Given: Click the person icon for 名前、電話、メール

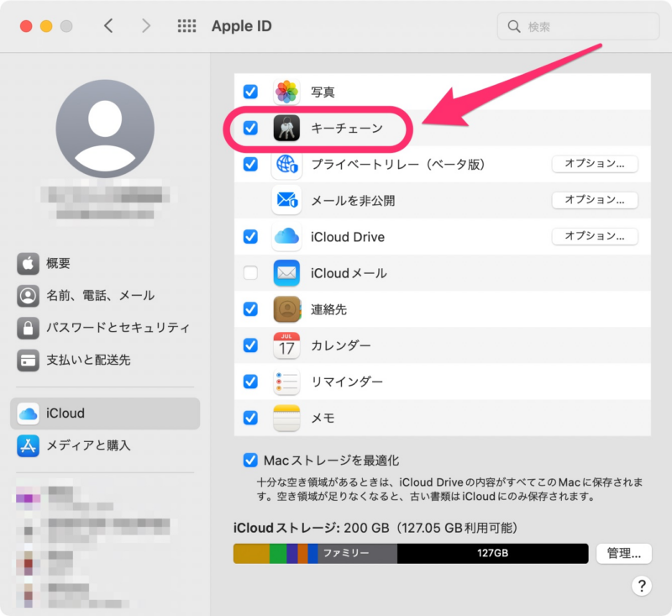Looking at the screenshot, I should coord(28,295).
